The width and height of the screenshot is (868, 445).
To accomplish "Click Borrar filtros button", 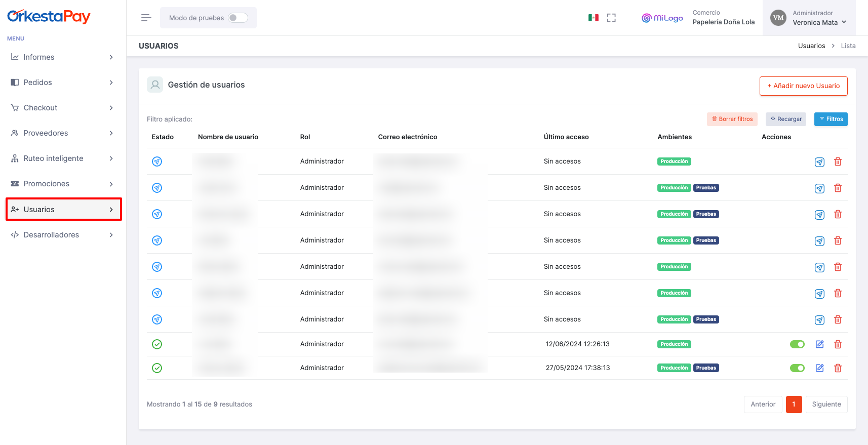I will [x=732, y=119].
